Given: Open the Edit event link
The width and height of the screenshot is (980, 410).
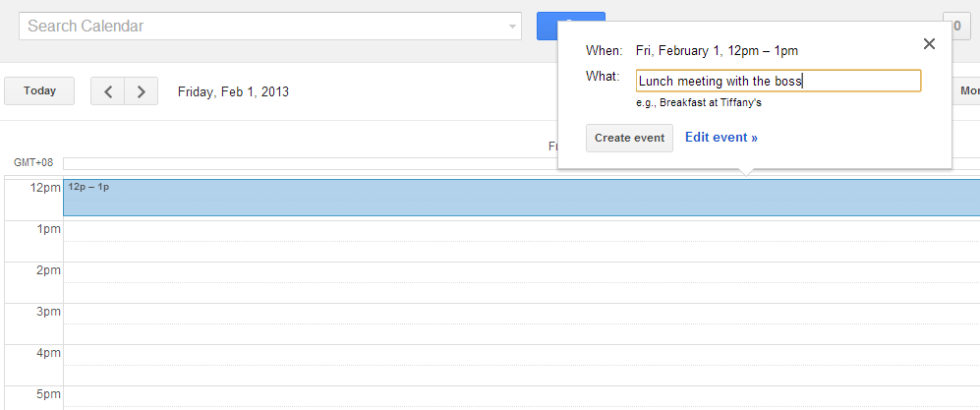Looking at the screenshot, I should point(721,138).
